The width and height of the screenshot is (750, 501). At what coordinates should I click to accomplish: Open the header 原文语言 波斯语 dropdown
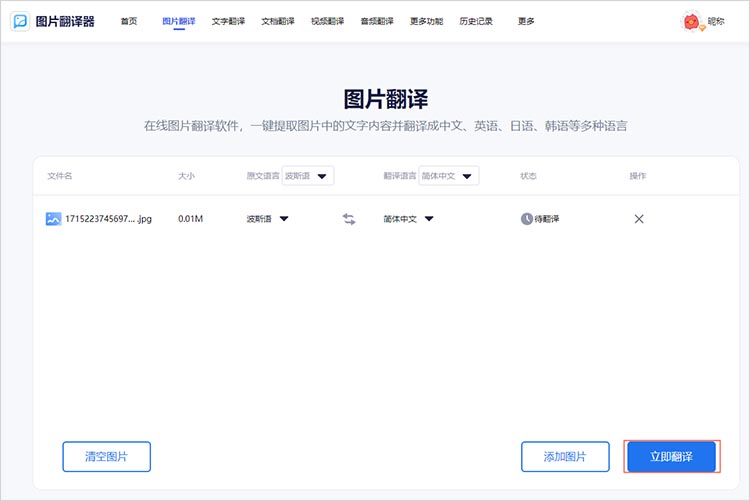[x=308, y=176]
